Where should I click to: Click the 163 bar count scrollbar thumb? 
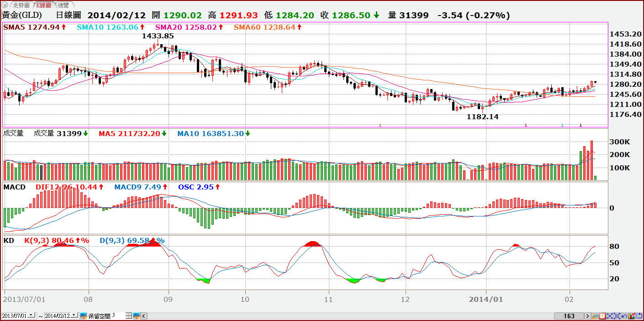pyautogui.click(x=569, y=316)
